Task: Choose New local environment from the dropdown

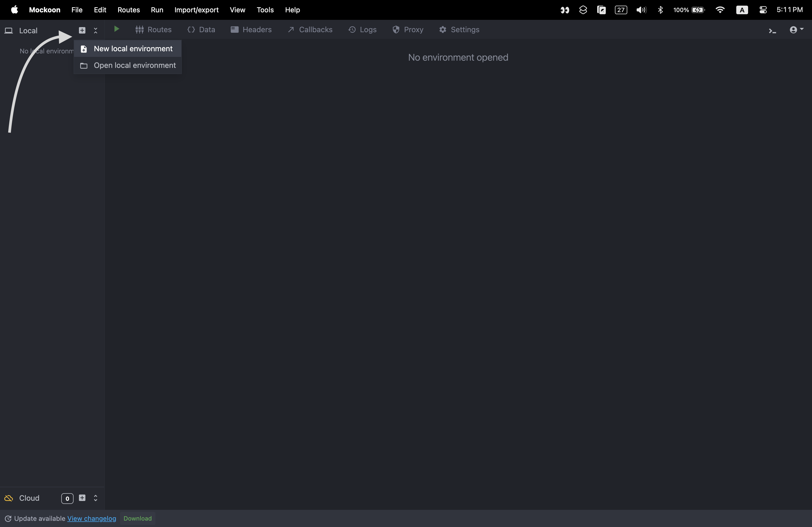Action: tap(128, 49)
